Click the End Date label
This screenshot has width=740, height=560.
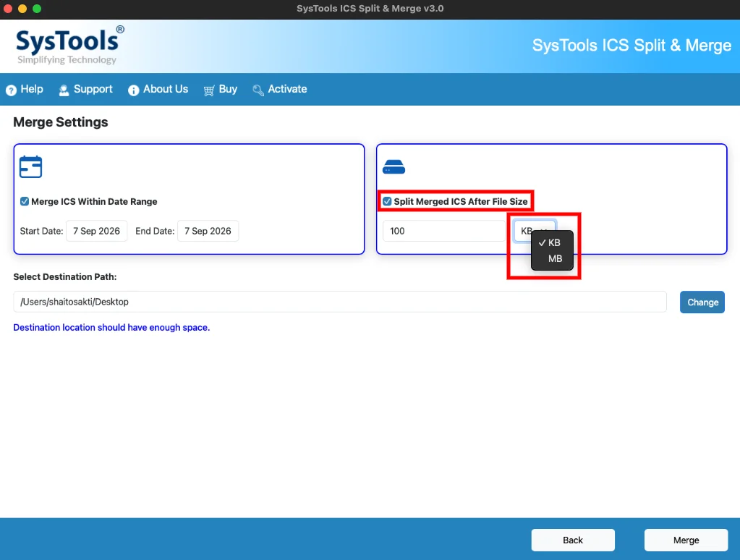[155, 231]
